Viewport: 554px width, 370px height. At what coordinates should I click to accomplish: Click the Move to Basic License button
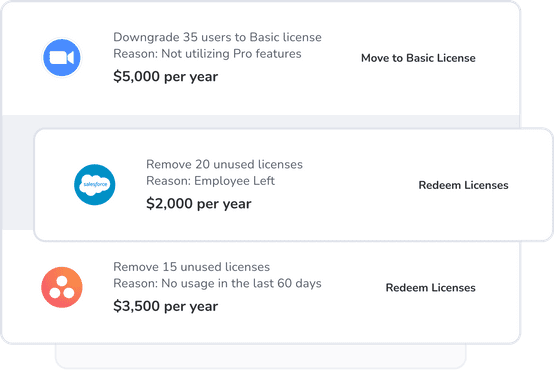click(418, 58)
